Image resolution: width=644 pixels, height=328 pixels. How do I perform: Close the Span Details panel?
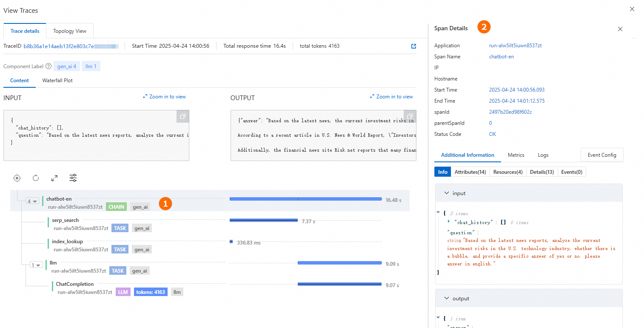(x=620, y=29)
